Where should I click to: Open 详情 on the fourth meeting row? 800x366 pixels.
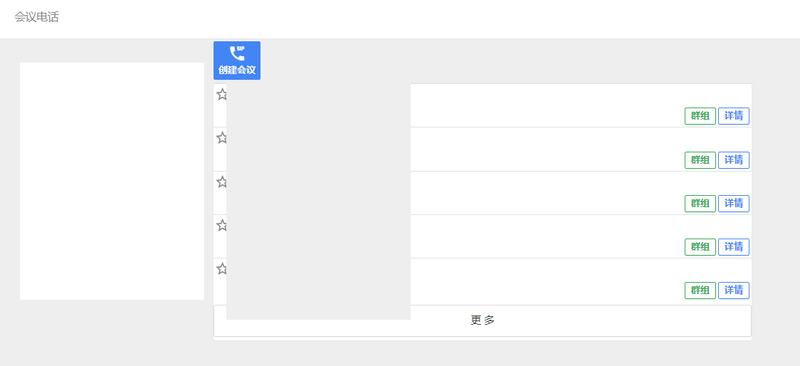734,247
